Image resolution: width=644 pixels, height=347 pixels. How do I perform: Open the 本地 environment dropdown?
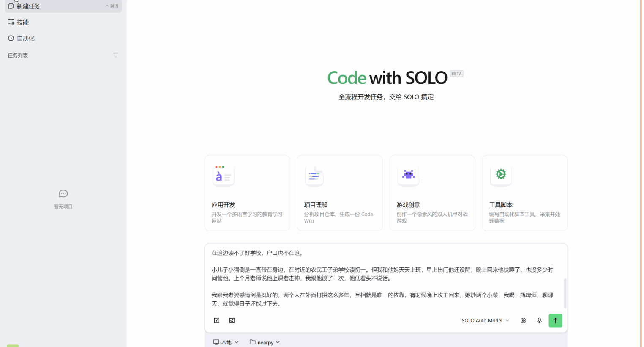coord(226,342)
